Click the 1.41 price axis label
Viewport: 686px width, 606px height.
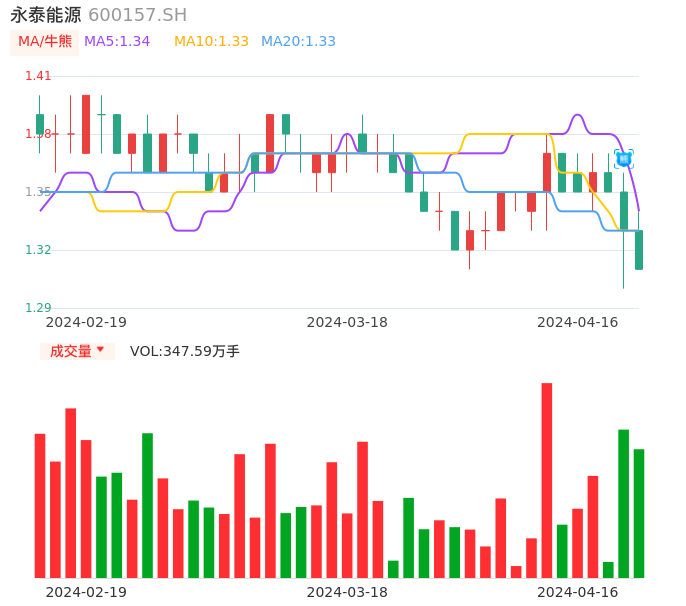38,76
